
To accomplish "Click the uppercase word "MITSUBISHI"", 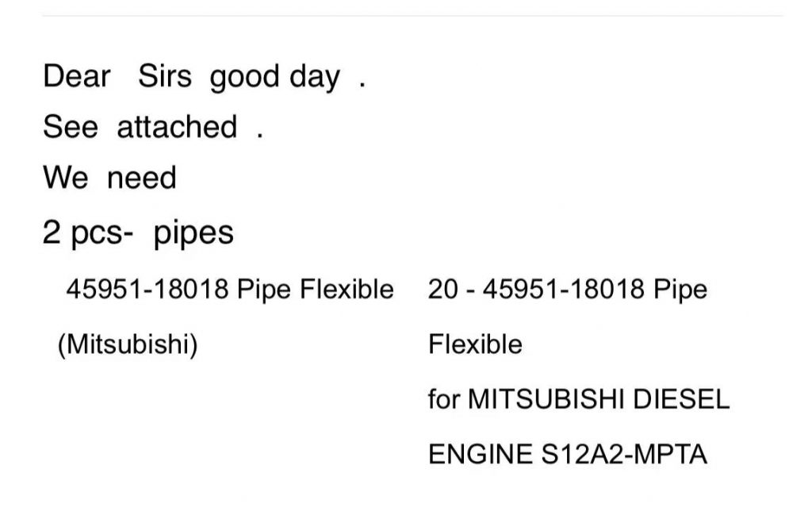I will click(545, 399).
